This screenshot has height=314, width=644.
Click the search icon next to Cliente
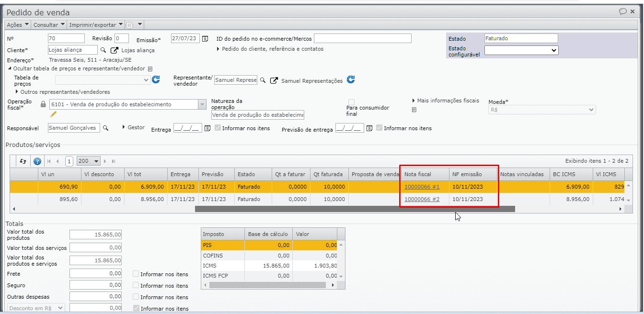pyautogui.click(x=103, y=50)
